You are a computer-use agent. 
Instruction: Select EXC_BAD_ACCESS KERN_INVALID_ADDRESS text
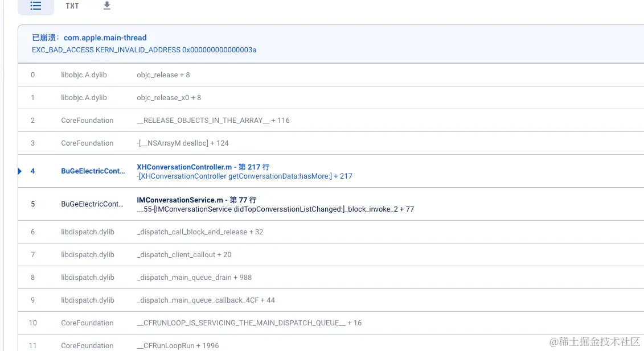click(144, 49)
